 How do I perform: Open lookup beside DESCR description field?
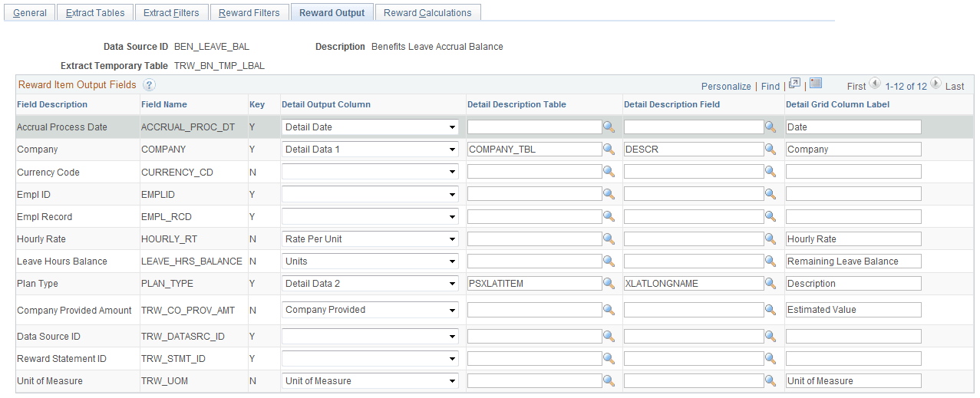[770, 150]
